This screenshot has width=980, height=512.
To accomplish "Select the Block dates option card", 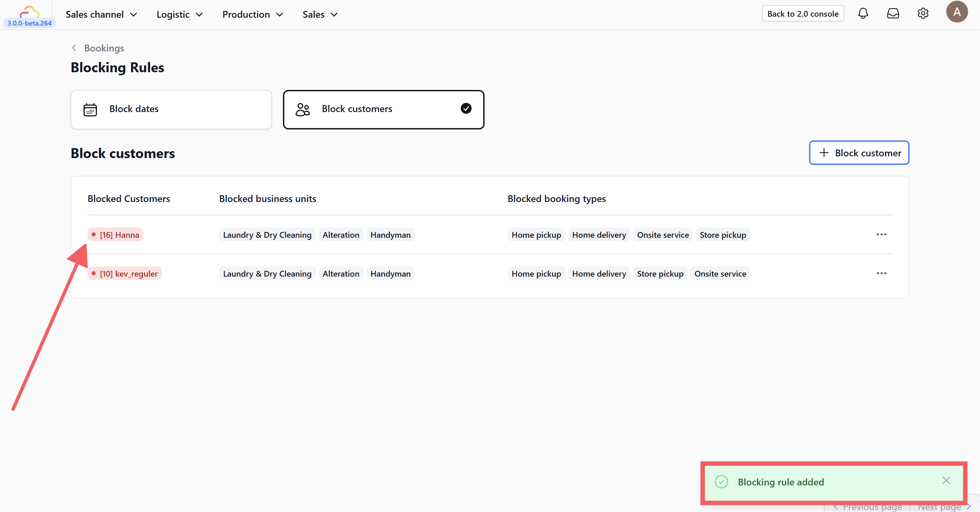I will point(171,109).
